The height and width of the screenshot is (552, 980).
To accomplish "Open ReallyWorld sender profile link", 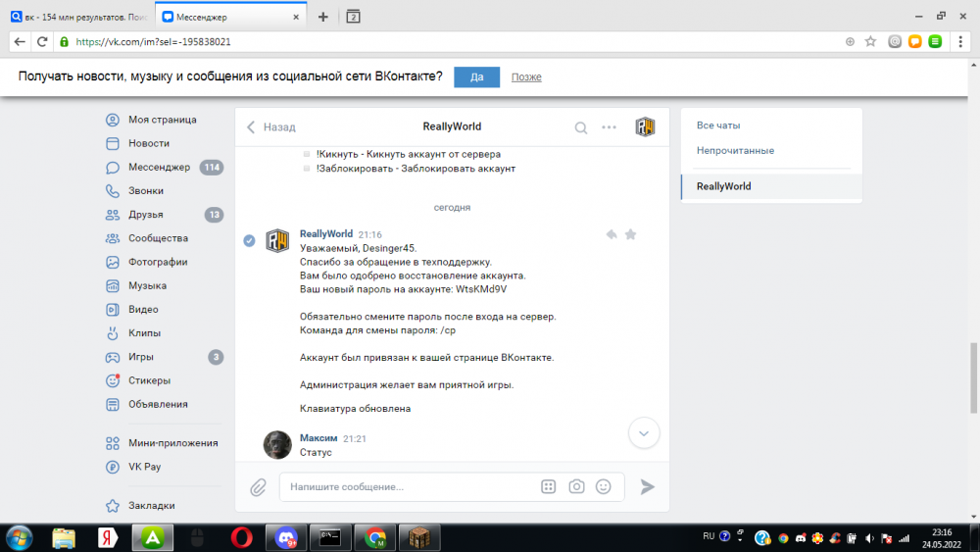I will [x=326, y=233].
